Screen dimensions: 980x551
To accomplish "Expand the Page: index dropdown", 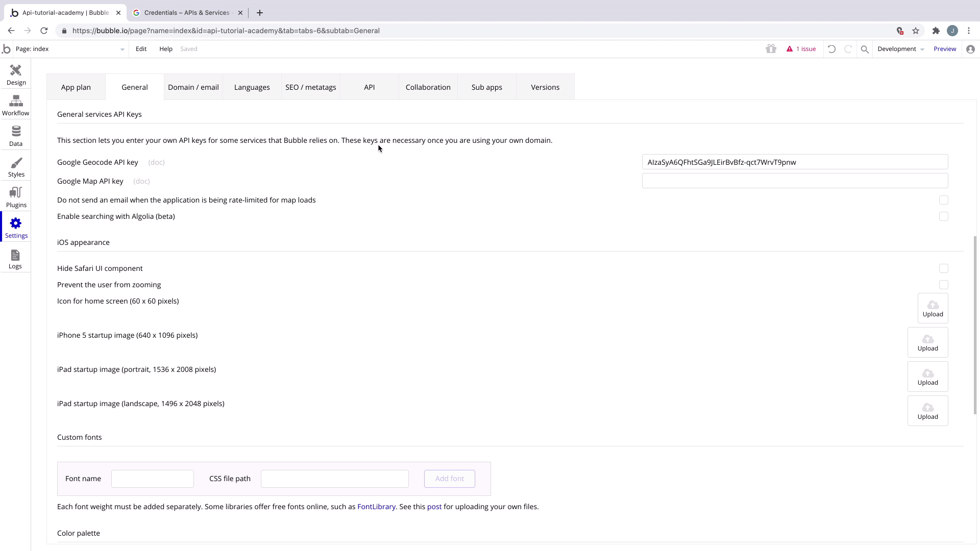I will [69, 49].
